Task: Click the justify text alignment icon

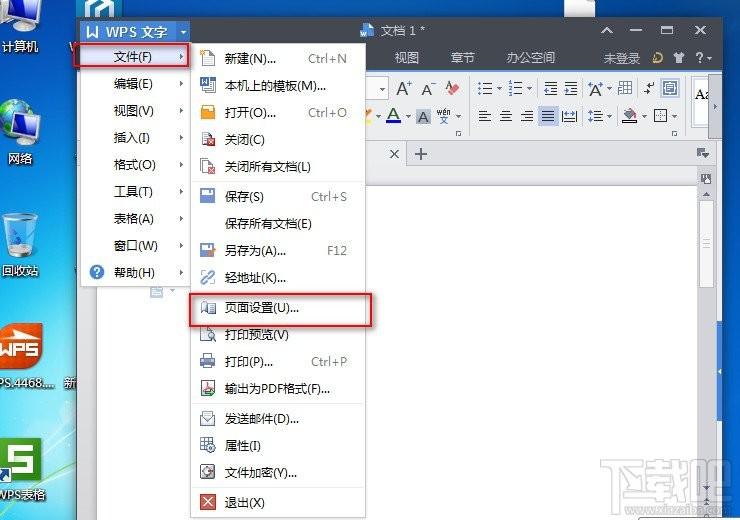Action: pyautogui.click(x=548, y=116)
